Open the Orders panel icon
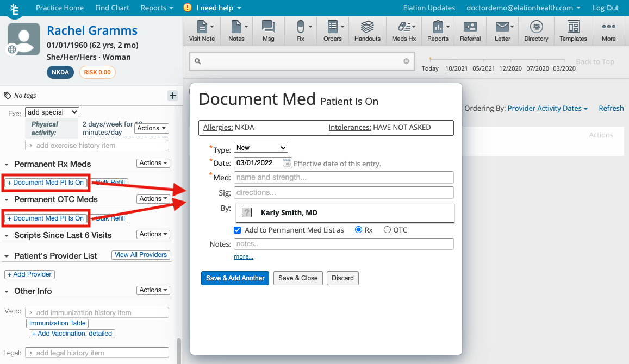Image resolution: width=629 pixels, height=364 pixels. coord(333,30)
